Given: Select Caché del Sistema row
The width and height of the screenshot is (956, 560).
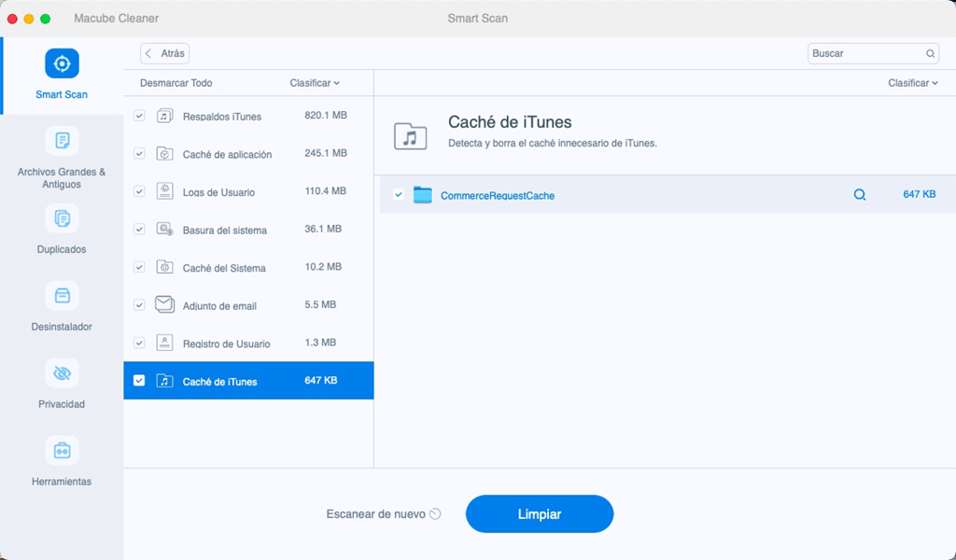Looking at the screenshot, I should (248, 267).
